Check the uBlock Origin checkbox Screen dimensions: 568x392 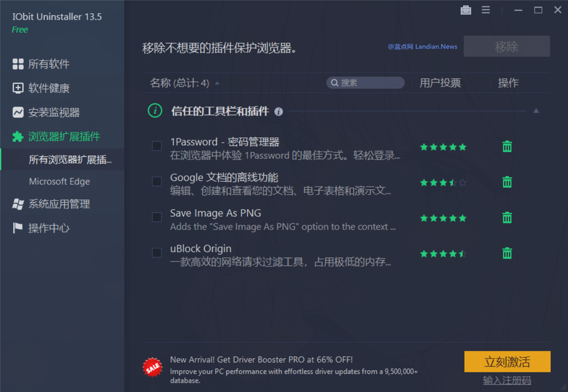157,253
